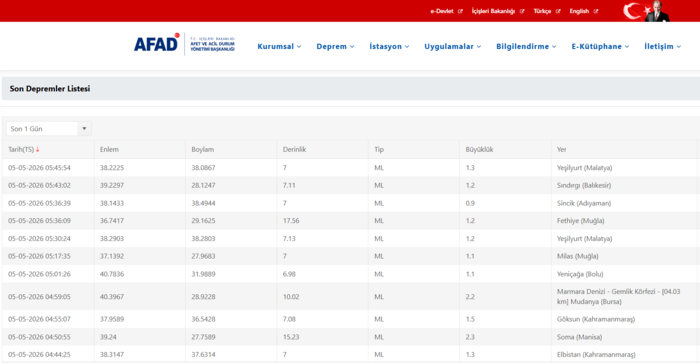Open the Kurumsal menu
The width and height of the screenshot is (700, 363).
pos(279,46)
